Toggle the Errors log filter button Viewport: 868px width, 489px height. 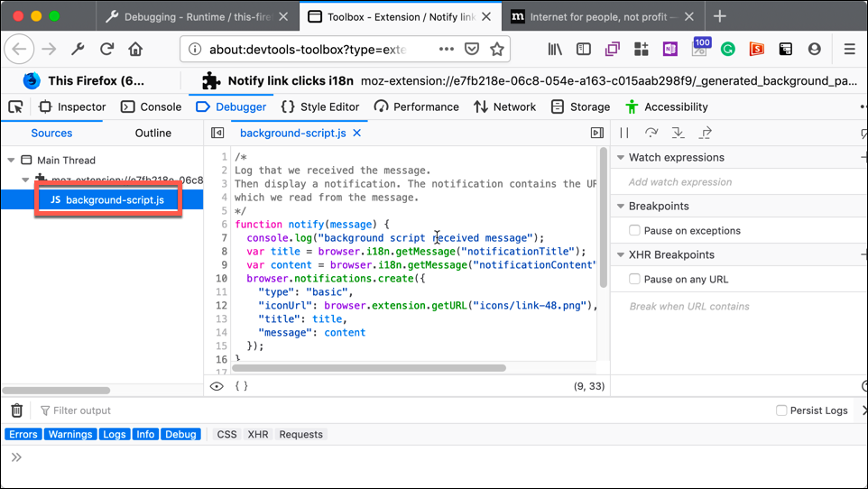click(23, 434)
